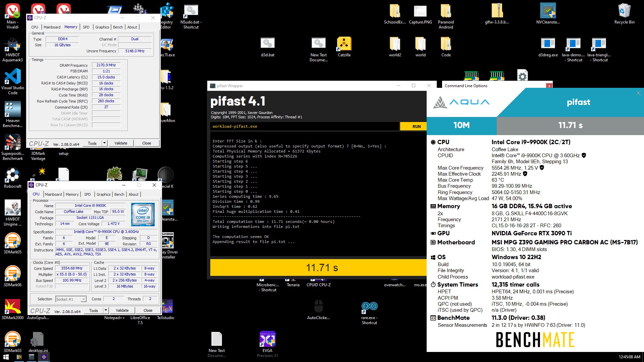Click Intel Core i9-9900K (2C/2T) heading
The image size is (644, 362).
tap(531, 142)
